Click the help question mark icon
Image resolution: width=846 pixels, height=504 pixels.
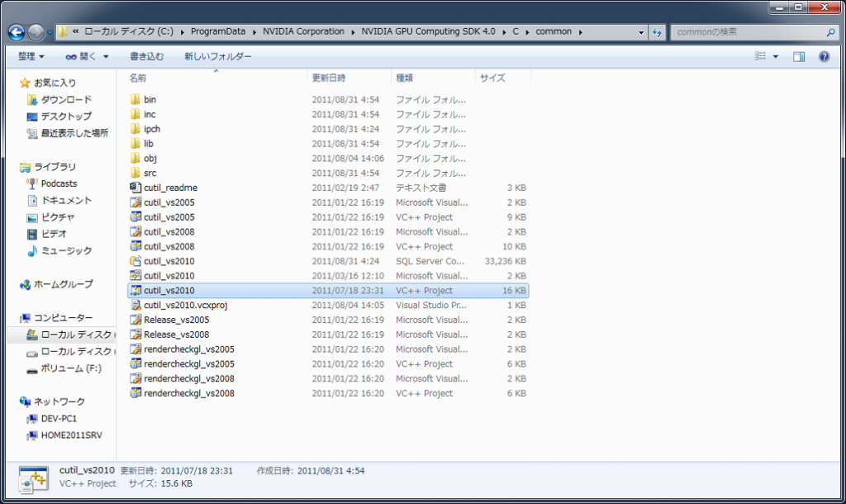tap(823, 56)
